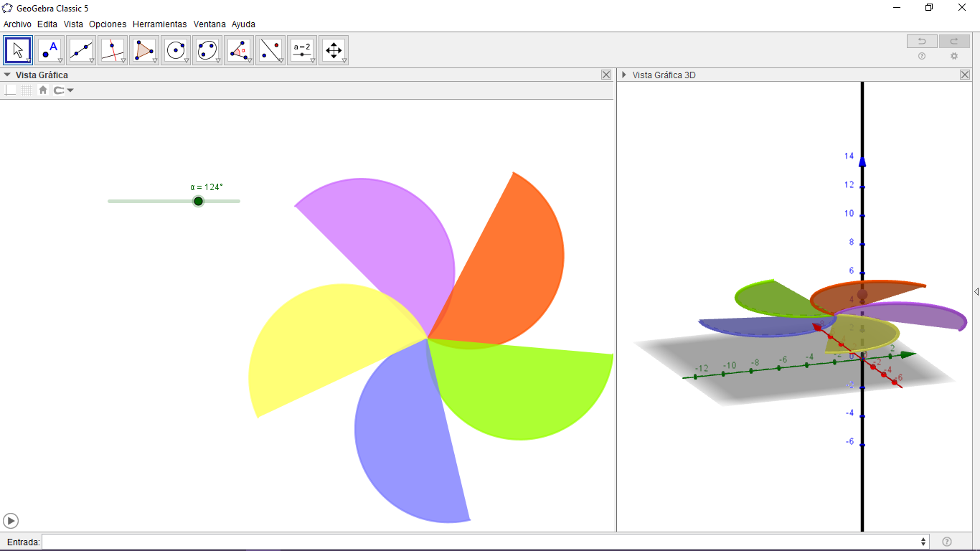Image resolution: width=980 pixels, height=551 pixels.
Task: Open the Herramientas menu
Action: click(159, 24)
